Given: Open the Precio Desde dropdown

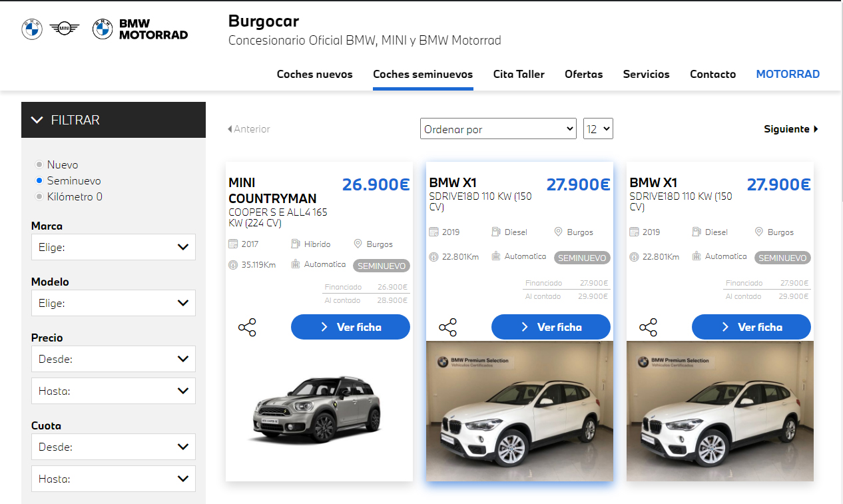Looking at the screenshot, I should (113, 359).
